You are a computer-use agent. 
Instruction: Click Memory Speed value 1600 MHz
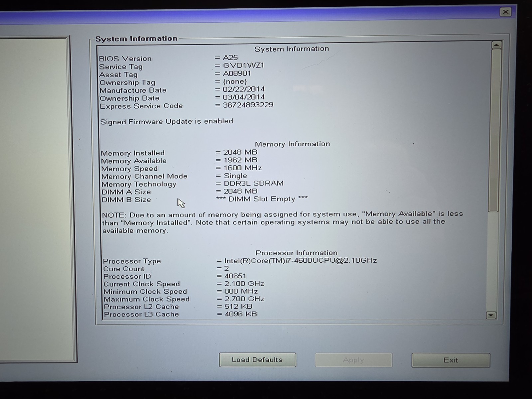[242, 168]
